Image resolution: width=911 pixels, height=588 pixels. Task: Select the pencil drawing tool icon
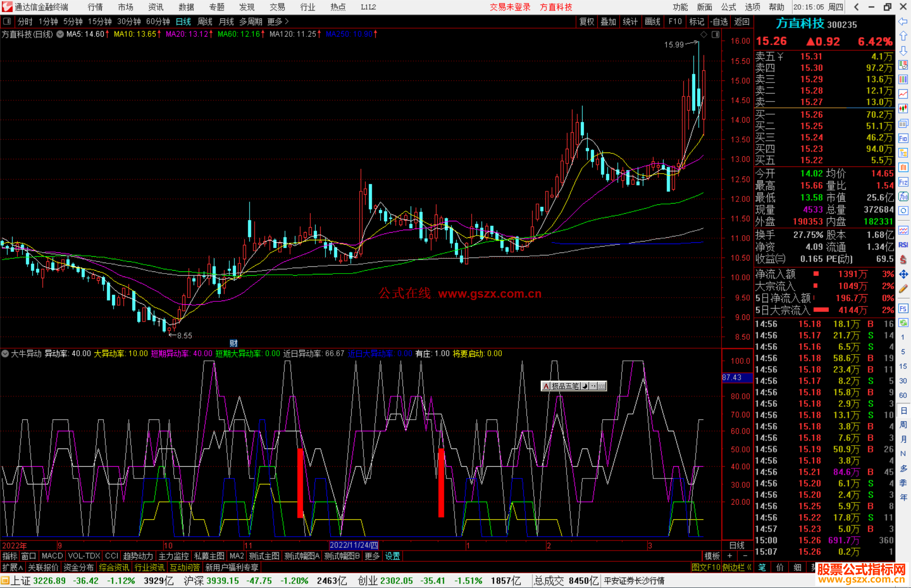[903, 289]
